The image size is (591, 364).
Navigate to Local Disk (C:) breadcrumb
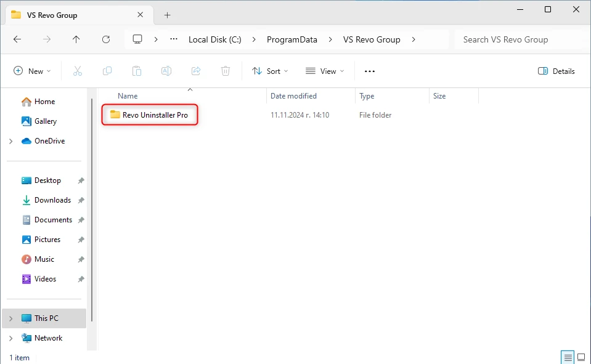(215, 39)
